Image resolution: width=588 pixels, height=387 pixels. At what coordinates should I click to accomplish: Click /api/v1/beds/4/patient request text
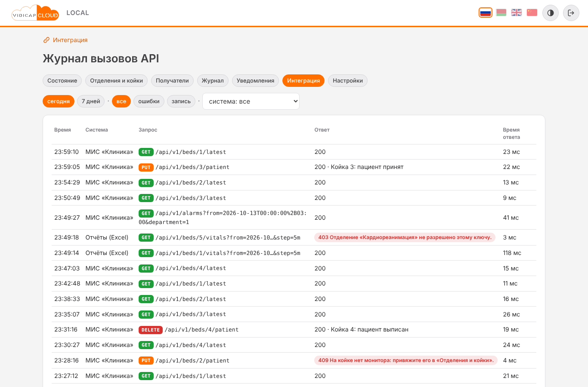click(201, 330)
